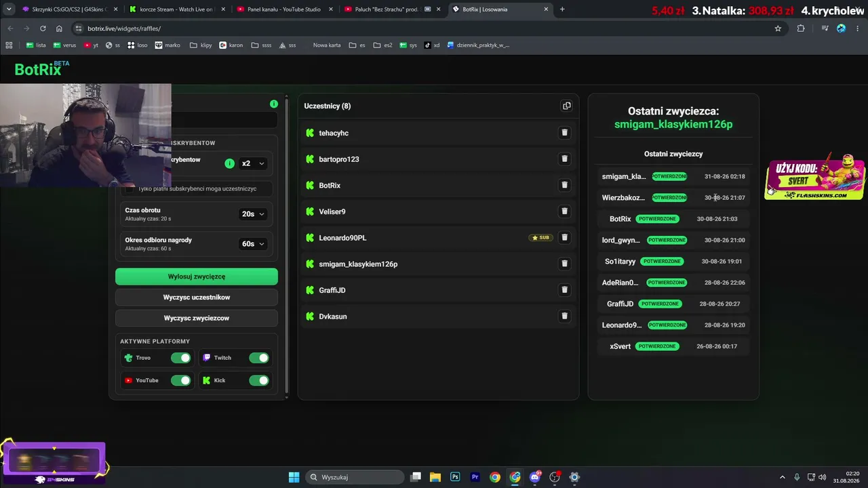Disable the Twitch platform toggle
Viewport: 868px width, 488px height.
tap(259, 358)
